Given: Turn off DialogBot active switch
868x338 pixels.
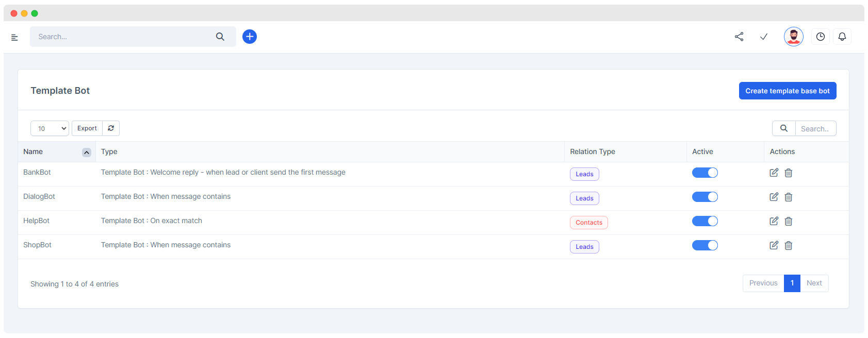Looking at the screenshot, I should tap(705, 197).
